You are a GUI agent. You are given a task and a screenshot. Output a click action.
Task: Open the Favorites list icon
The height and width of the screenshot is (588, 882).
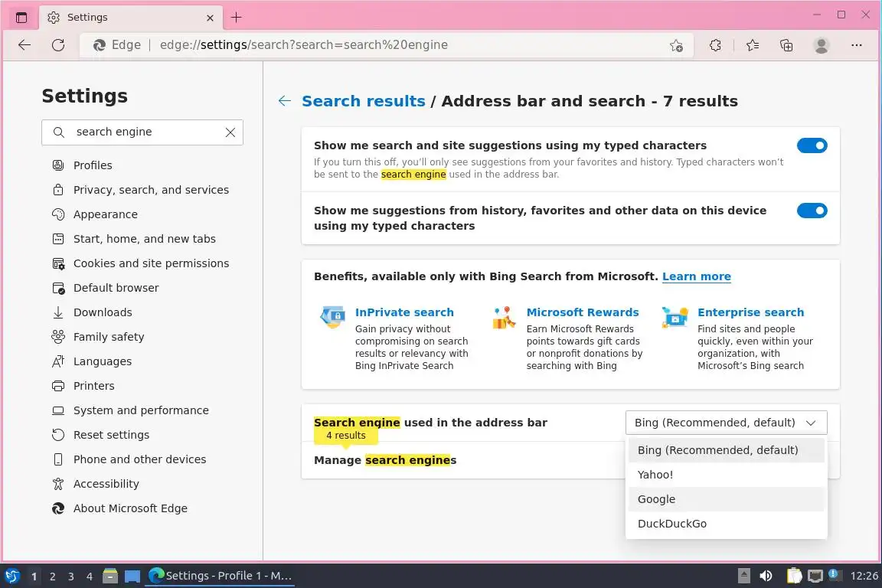752,45
